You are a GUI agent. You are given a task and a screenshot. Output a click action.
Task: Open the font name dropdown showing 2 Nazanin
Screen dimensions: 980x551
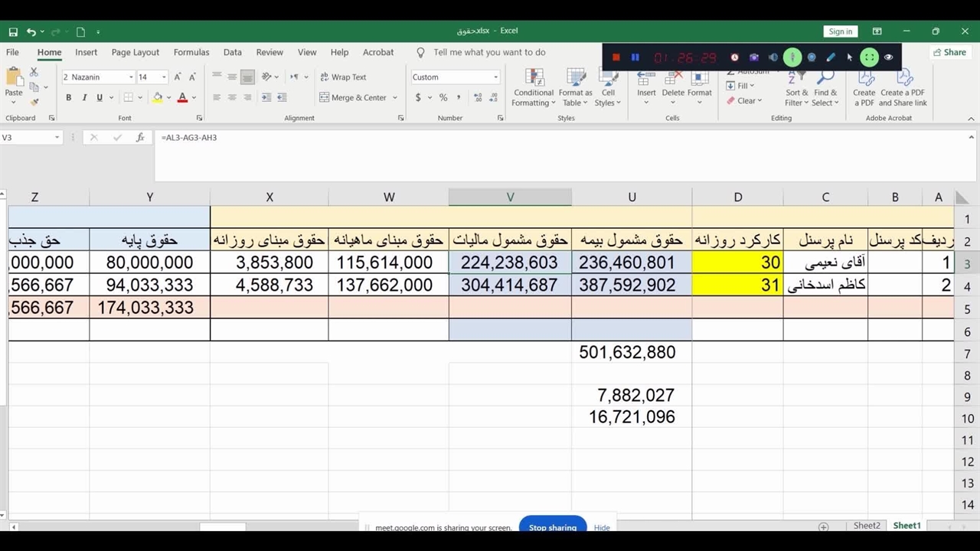pyautogui.click(x=131, y=77)
